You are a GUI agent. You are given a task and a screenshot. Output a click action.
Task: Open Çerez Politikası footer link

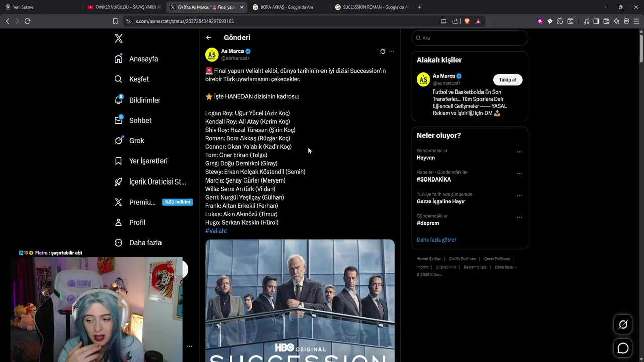(497, 259)
